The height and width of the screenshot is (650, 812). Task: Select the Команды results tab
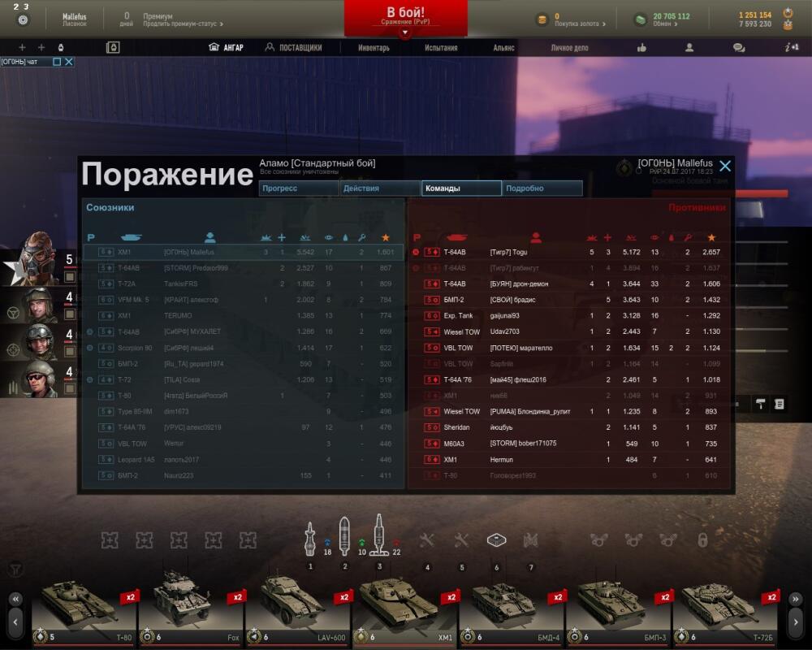point(461,188)
